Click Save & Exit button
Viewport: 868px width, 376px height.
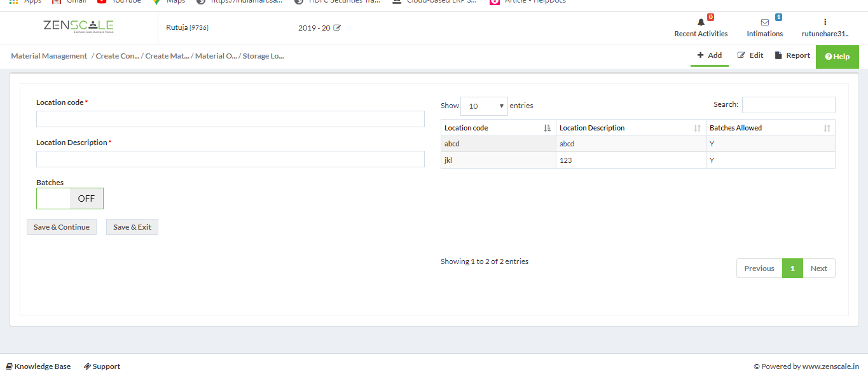pyautogui.click(x=132, y=227)
